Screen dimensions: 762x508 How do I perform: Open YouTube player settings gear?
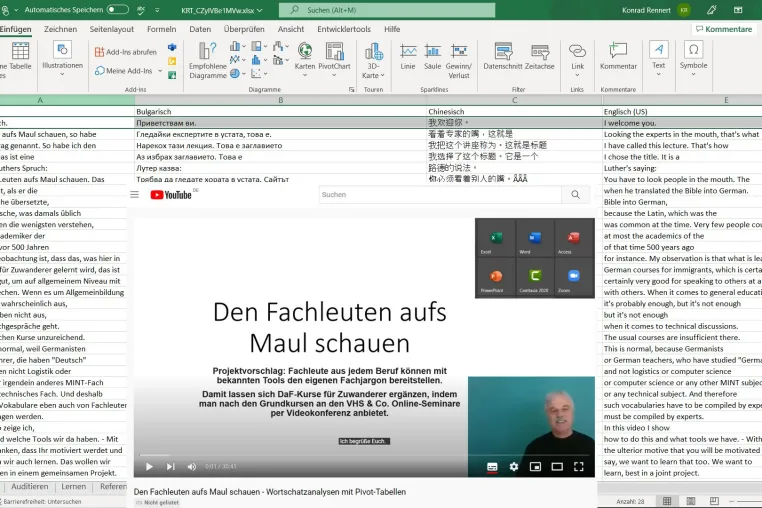(514, 467)
